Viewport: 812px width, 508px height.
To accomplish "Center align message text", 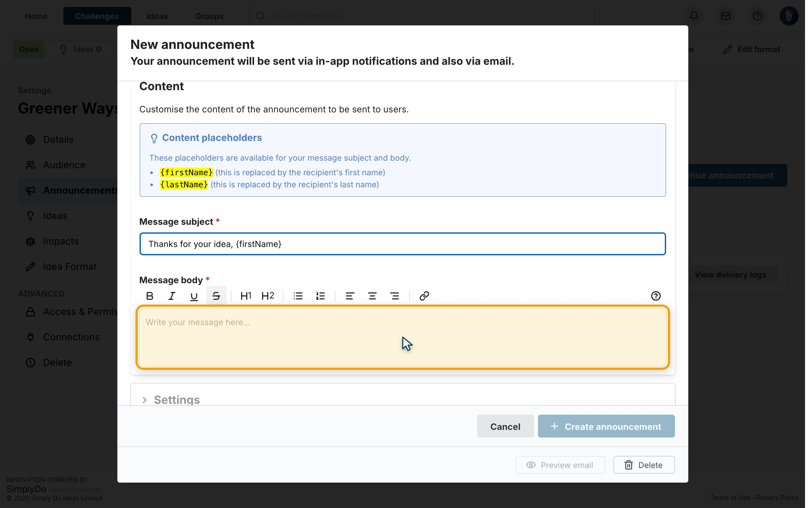I will 372,296.
